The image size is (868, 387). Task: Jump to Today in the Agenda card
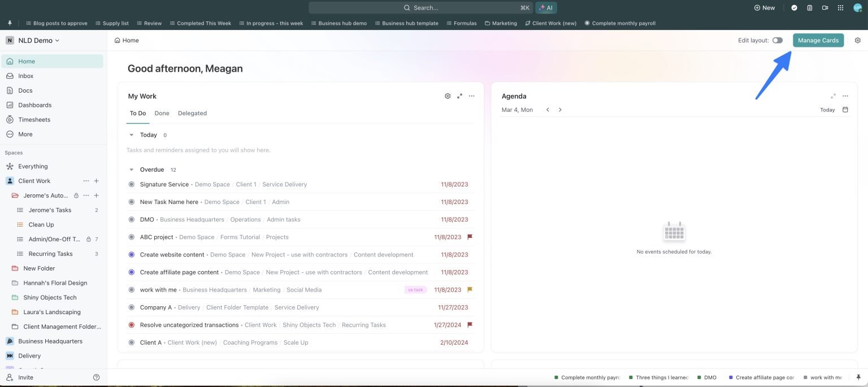point(827,110)
